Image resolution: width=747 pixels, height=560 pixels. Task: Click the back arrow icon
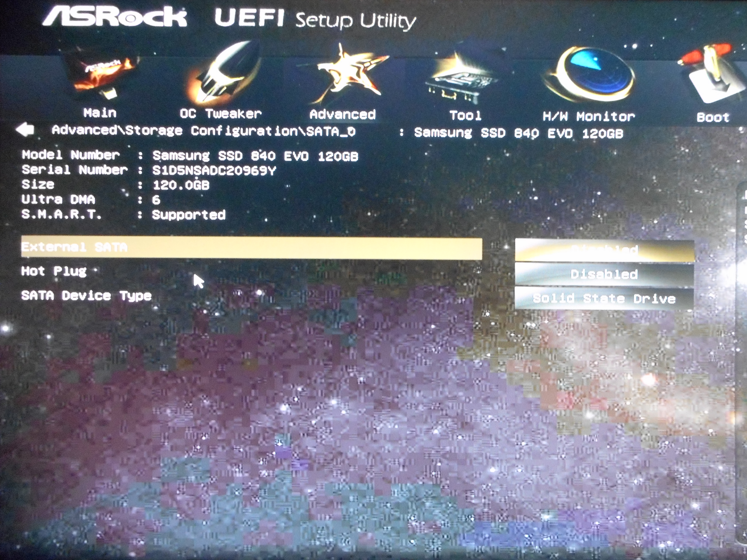[25, 130]
